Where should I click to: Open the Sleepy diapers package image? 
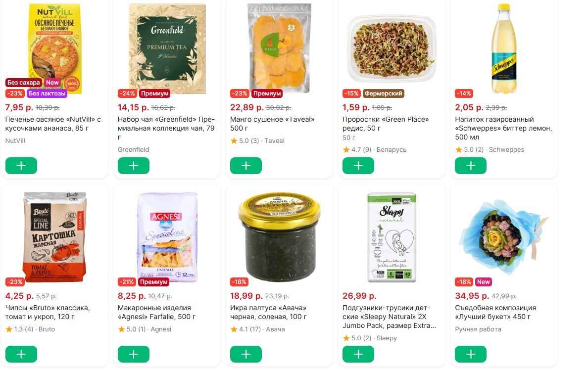pos(392,237)
